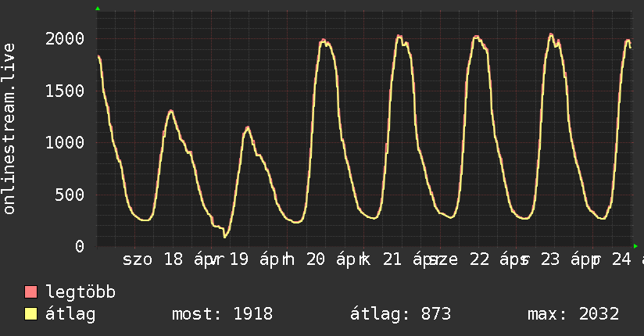Click the 'max: 2032' maximum value
The width and height of the screenshot is (644, 336).
(x=573, y=314)
